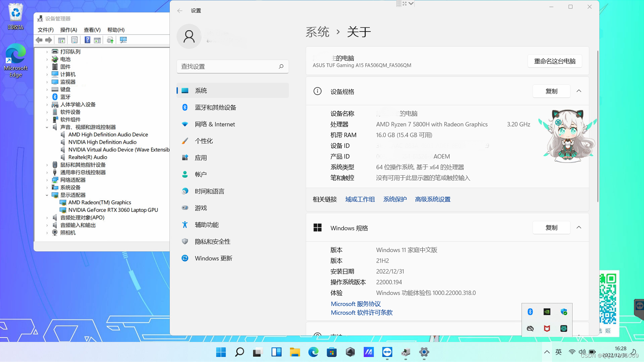Collapse the 设备规格 section chevron
The width and height of the screenshot is (644, 362).
pos(579,91)
